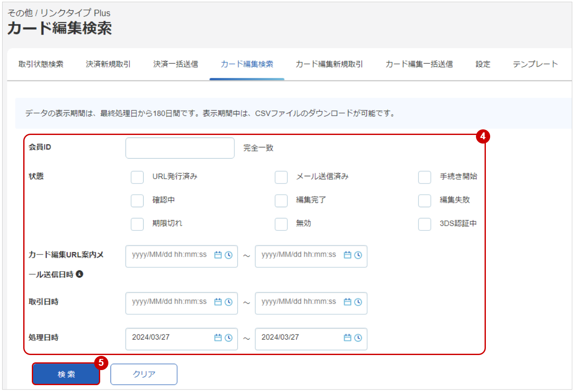Screen dimensions: 574x392
Task: Click info icon next to ール送信日時 label
Action: coord(80,274)
